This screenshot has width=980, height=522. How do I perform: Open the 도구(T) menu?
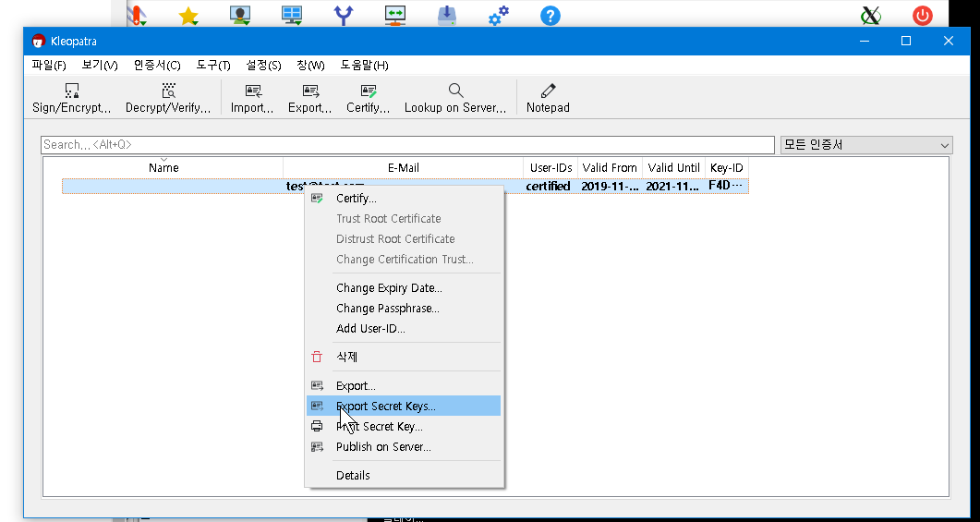pyautogui.click(x=213, y=65)
